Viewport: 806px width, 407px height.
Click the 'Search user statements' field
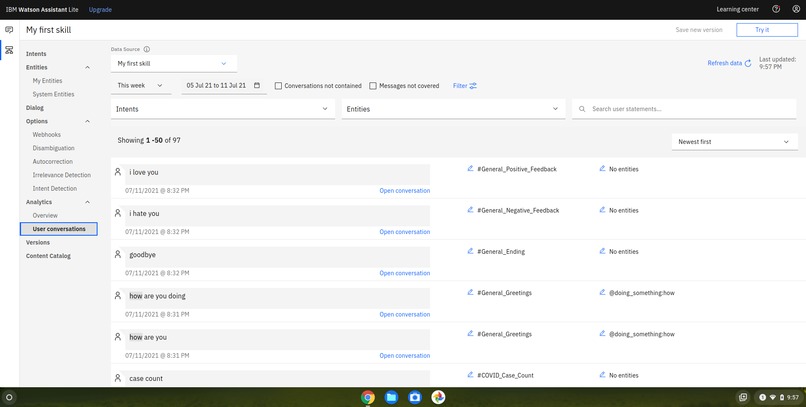click(x=684, y=109)
